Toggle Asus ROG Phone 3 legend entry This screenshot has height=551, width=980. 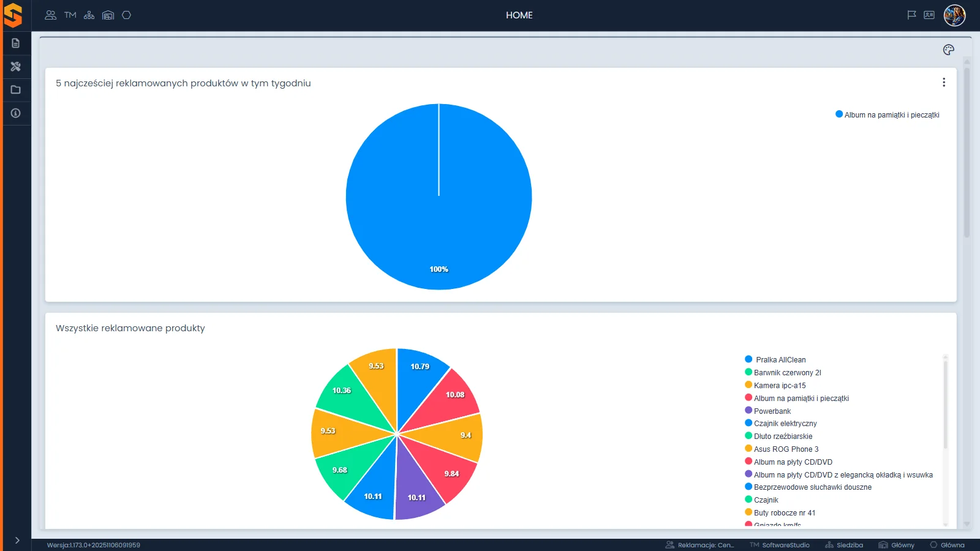coord(782,449)
